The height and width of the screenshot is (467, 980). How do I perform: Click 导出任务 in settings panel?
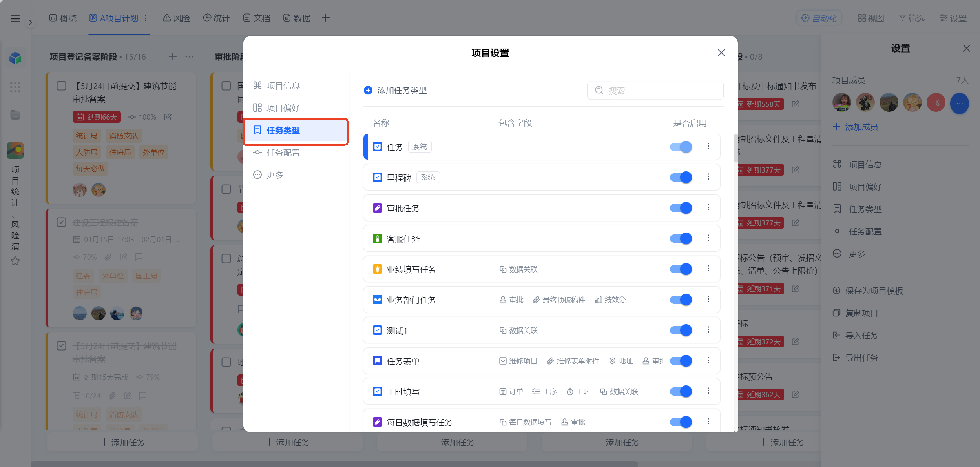(x=855, y=358)
